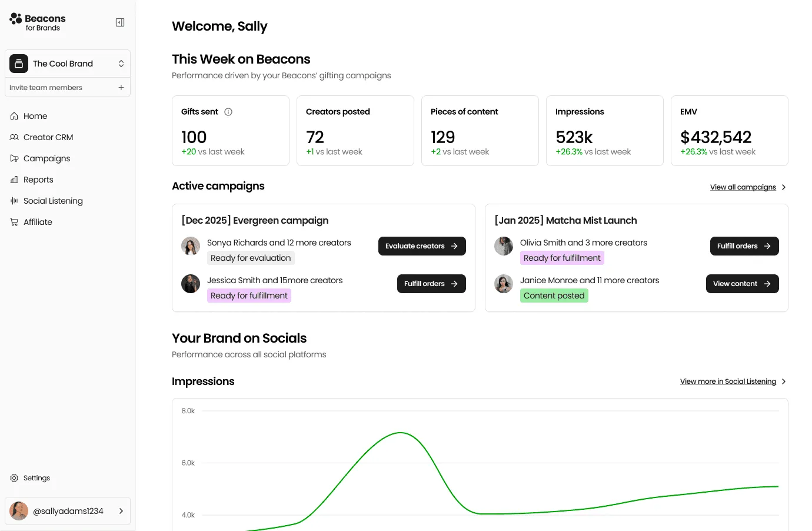Screen dimensions: 812x531
Task: Click The Cool Brand bag icon
Action: click(x=19, y=64)
